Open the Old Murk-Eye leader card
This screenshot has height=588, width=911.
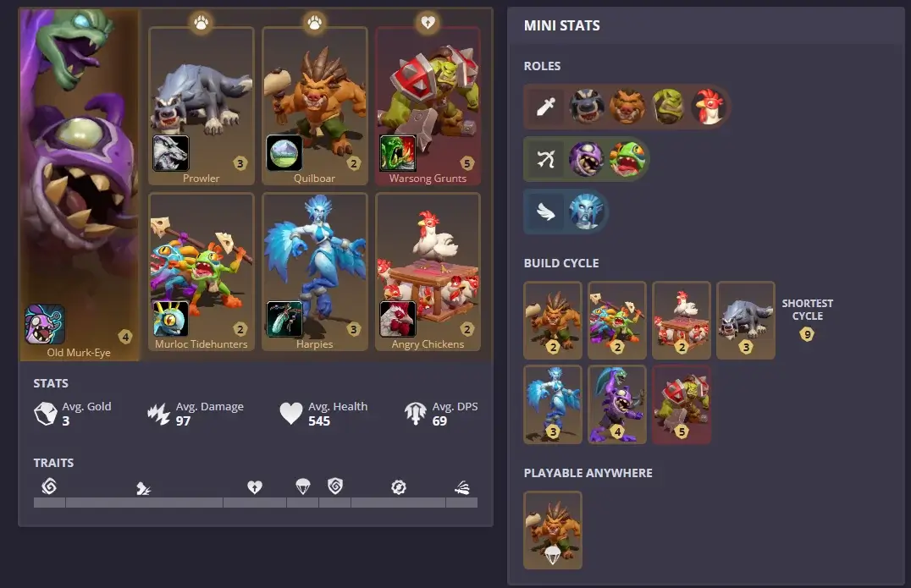(x=80, y=184)
